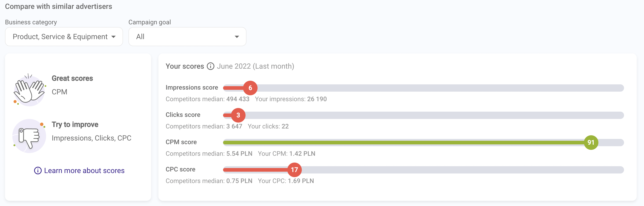The image size is (644, 206).
Task: Click the Great scores heading text
Action: tap(72, 78)
